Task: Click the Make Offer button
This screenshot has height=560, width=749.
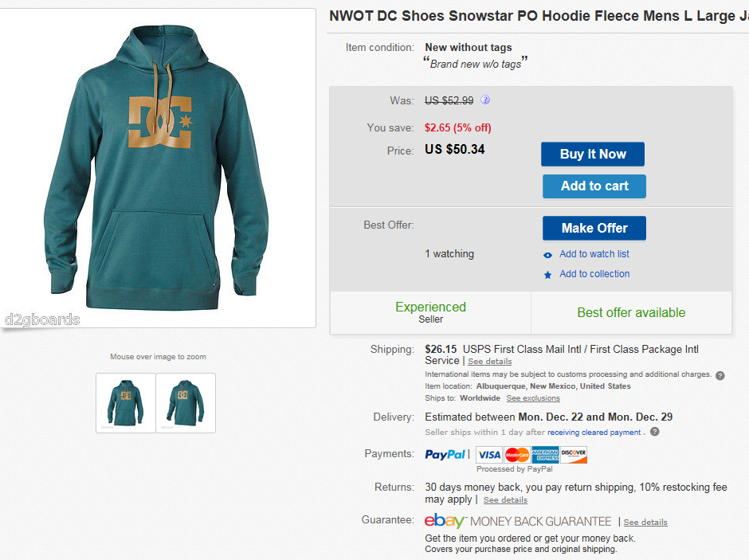Action: tap(594, 228)
